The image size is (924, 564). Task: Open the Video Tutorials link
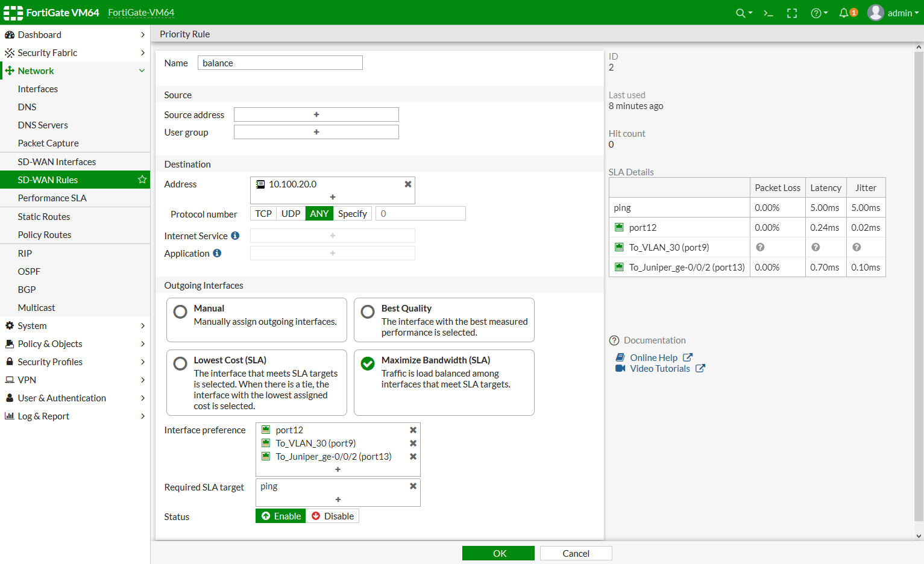point(660,368)
